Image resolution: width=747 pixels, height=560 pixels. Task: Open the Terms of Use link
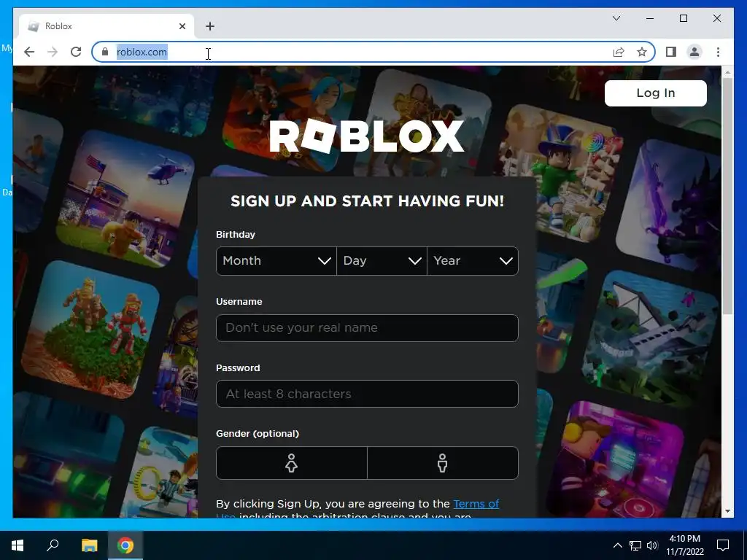point(476,504)
